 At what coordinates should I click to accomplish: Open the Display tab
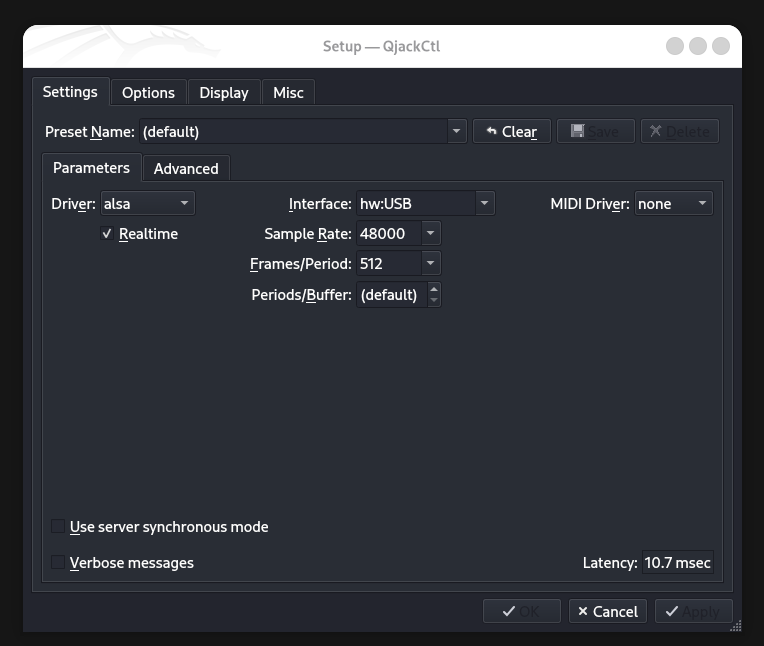coord(223,92)
